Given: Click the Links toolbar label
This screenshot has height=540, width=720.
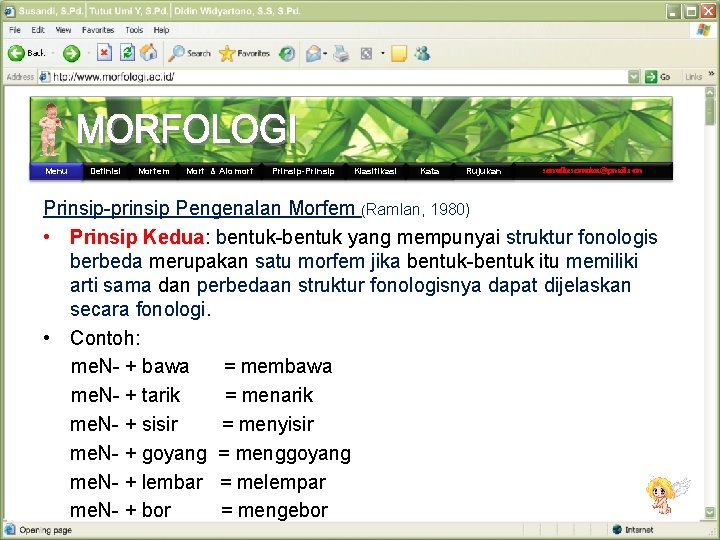Looking at the screenshot, I should click(x=693, y=77).
